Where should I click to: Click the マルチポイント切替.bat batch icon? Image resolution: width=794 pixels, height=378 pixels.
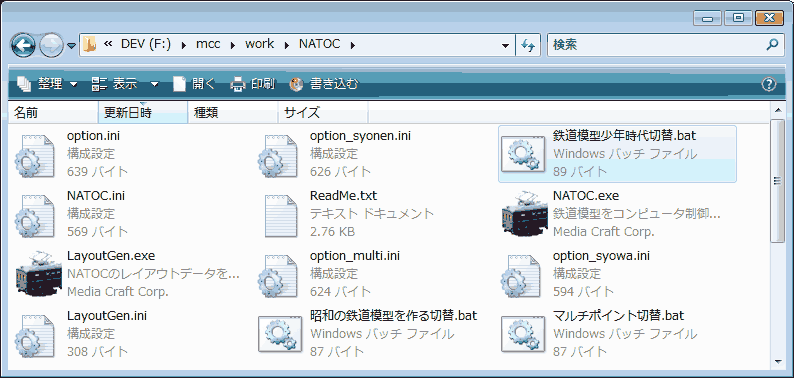point(523,333)
